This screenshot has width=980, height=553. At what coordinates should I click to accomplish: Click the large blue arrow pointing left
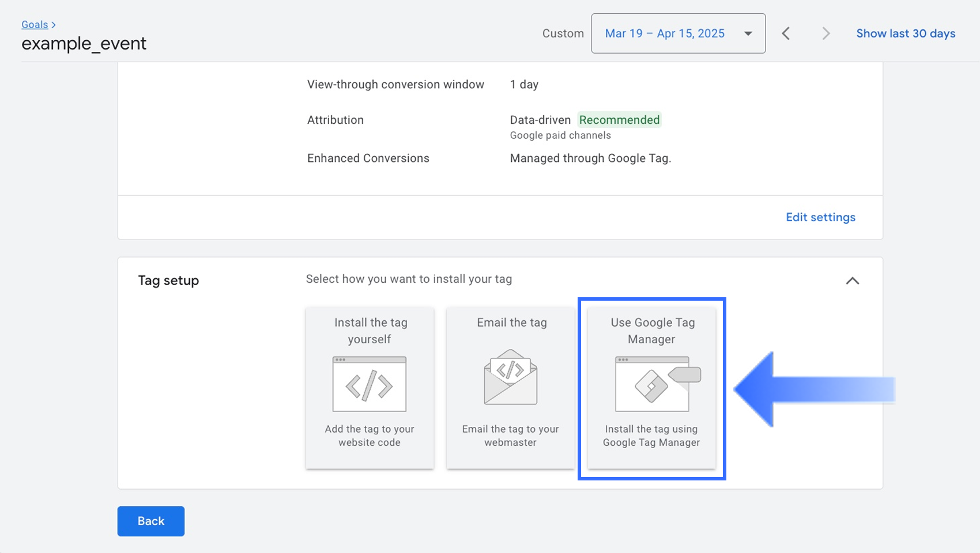point(813,389)
